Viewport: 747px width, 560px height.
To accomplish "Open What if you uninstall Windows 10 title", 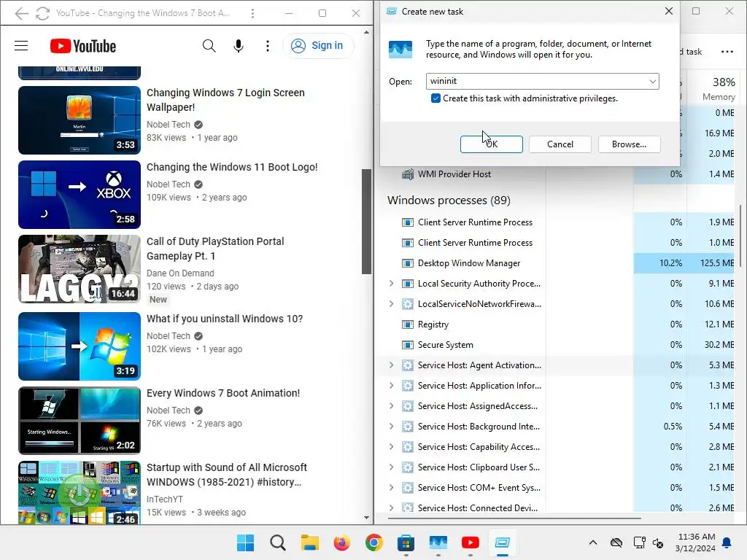I will tap(225, 319).
